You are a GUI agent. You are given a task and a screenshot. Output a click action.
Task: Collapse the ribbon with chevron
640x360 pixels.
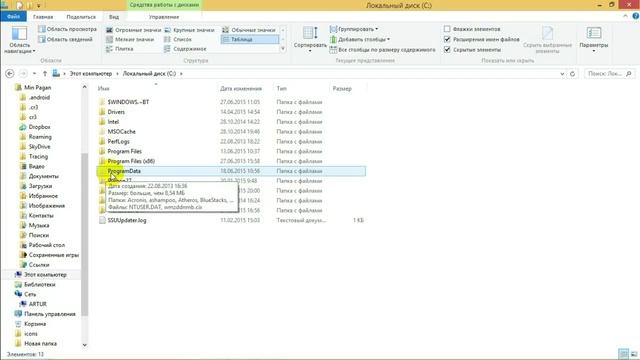pyautogui.click(x=625, y=16)
